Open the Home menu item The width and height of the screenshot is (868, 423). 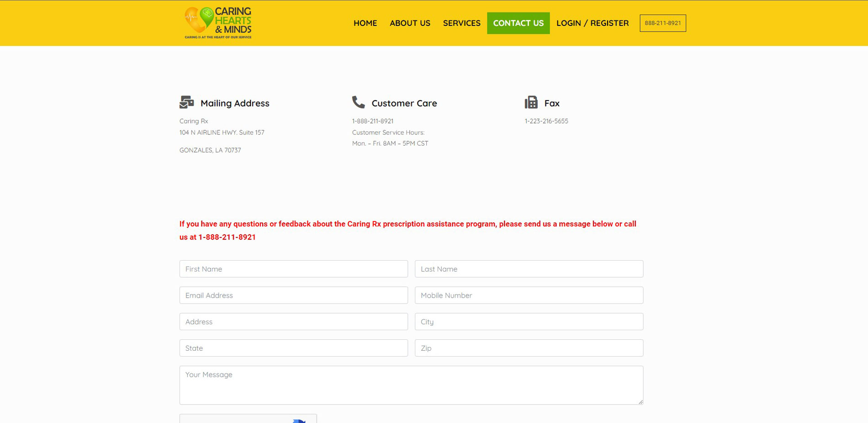[x=365, y=23]
